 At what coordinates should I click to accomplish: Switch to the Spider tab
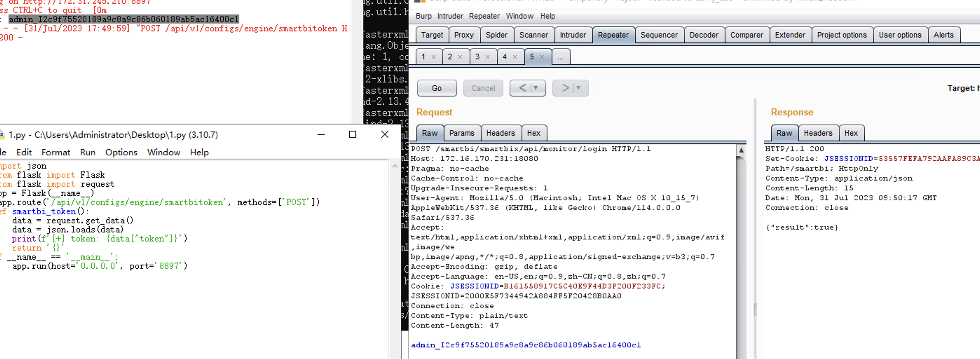tap(496, 35)
